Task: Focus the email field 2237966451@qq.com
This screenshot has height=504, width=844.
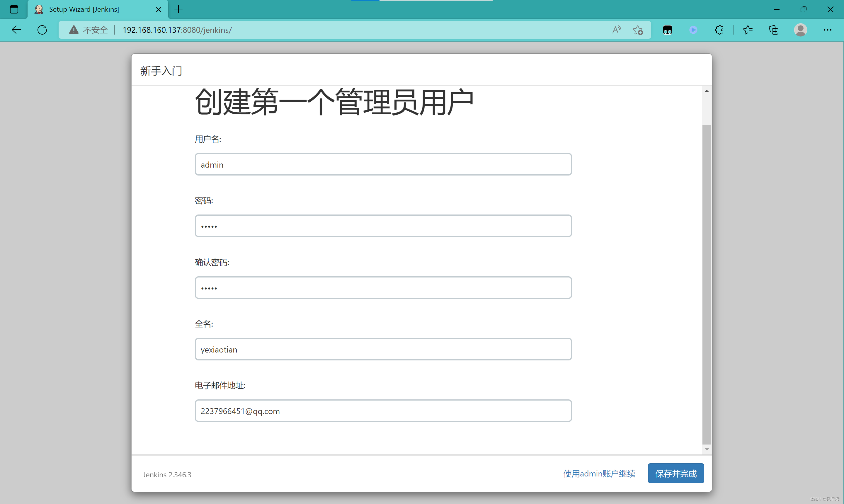Action: pos(383,411)
